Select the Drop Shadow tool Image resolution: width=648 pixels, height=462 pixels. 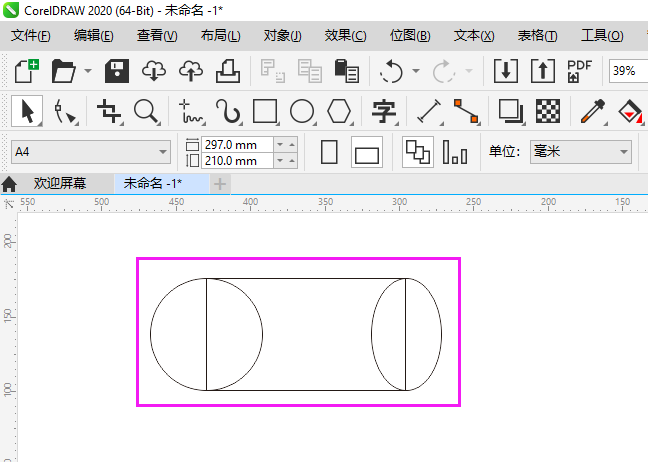tap(511, 111)
